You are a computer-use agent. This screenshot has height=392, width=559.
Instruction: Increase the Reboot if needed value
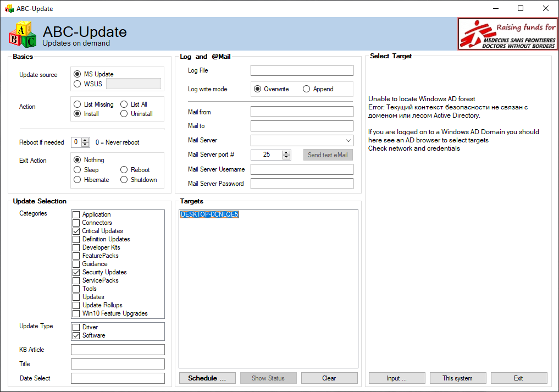[85, 140]
